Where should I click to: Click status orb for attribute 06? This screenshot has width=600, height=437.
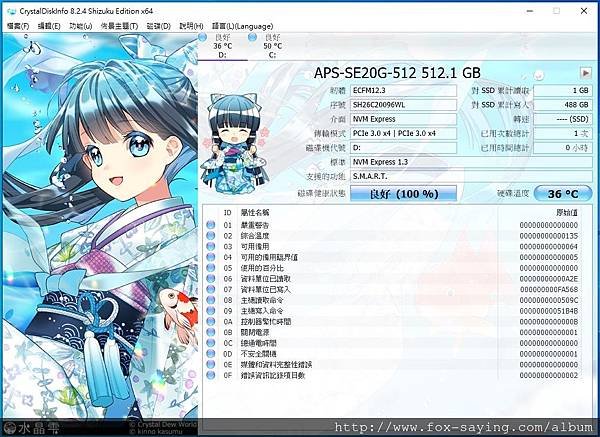point(210,279)
